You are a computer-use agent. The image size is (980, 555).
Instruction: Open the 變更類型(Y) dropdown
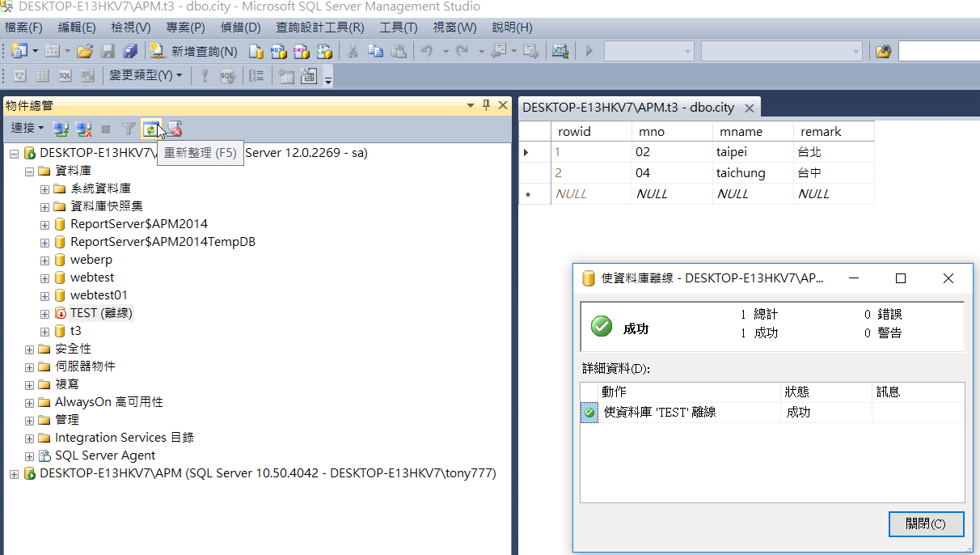coord(146,75)
